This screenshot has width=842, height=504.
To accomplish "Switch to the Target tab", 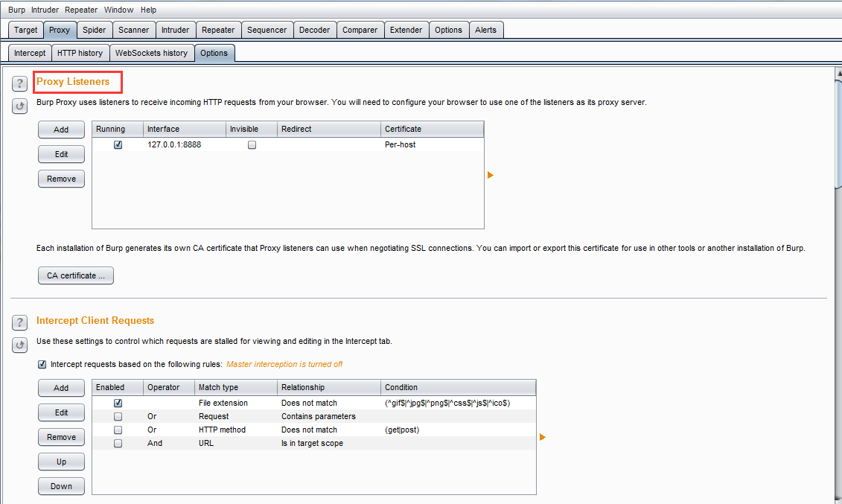I will pyautogui.click(x=26, y=30).
